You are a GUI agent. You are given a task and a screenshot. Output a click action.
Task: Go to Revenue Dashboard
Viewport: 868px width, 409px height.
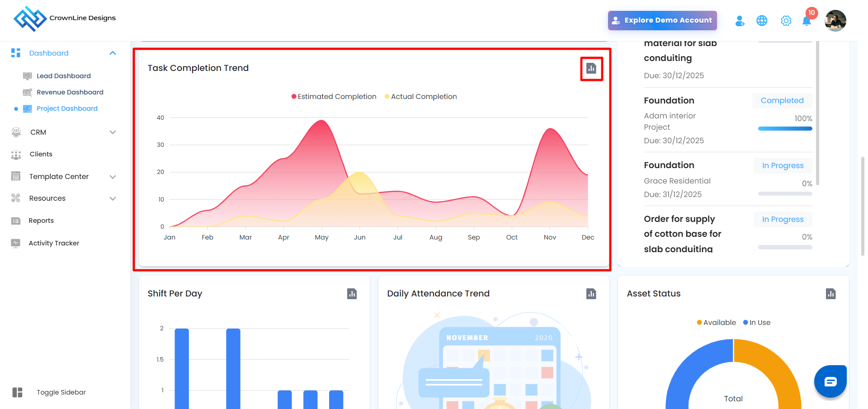click(x=70, y=92)
